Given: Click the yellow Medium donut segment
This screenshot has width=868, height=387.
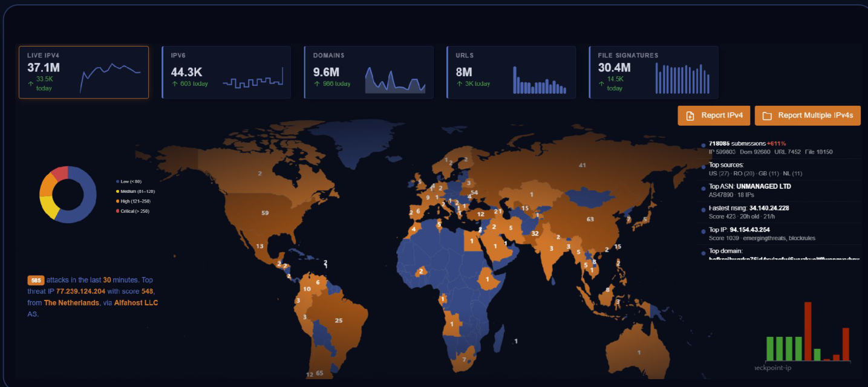Looking at the screenshot, I should pyautogui.click(x=50, y=208).
